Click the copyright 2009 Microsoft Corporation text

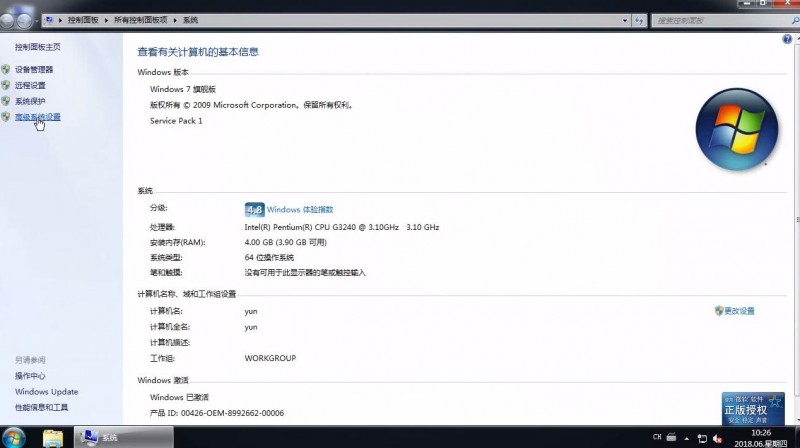click(x=252, y=105)
